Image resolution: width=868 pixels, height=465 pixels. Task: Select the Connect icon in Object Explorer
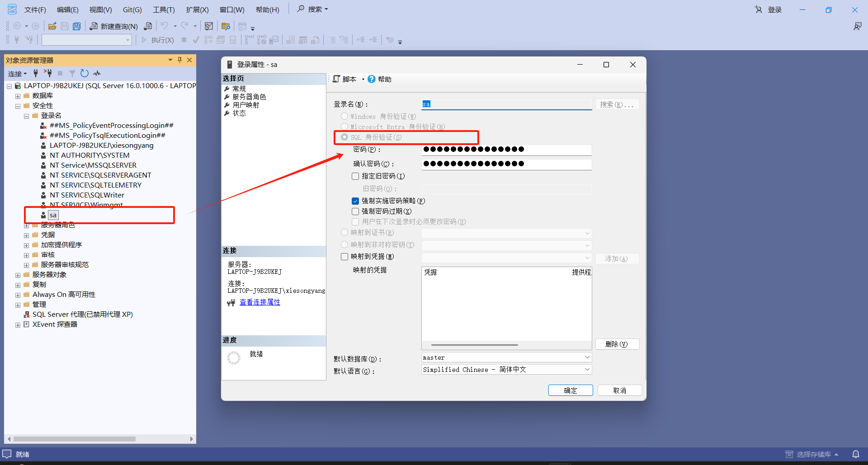tap(35, 73)
